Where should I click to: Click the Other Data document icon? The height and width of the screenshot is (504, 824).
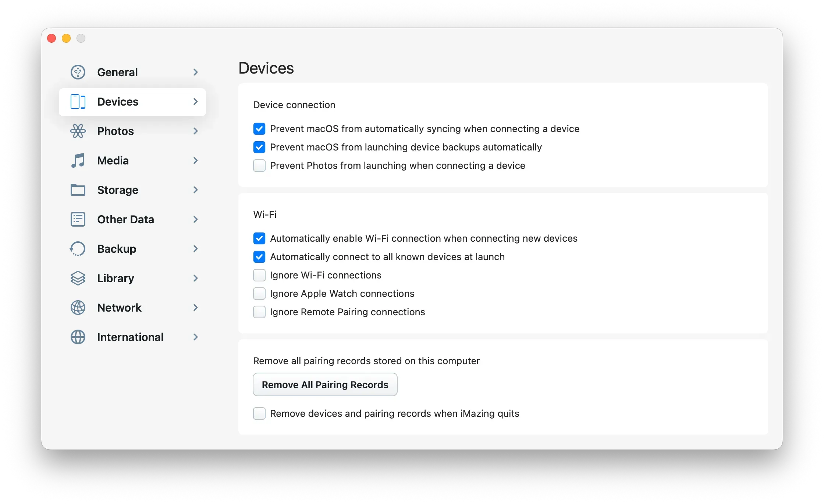(x=78, y=219)
